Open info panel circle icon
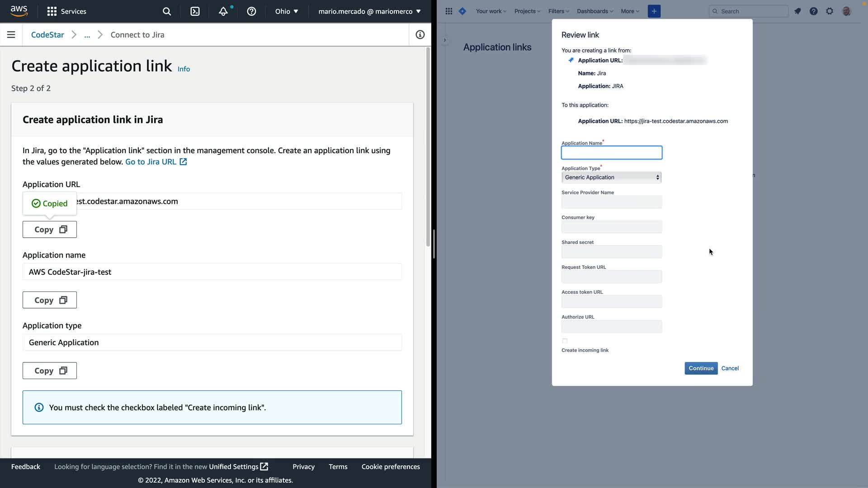Image resolution: width=868 pixels, height=488 pixels. click(x=420, y=35)
